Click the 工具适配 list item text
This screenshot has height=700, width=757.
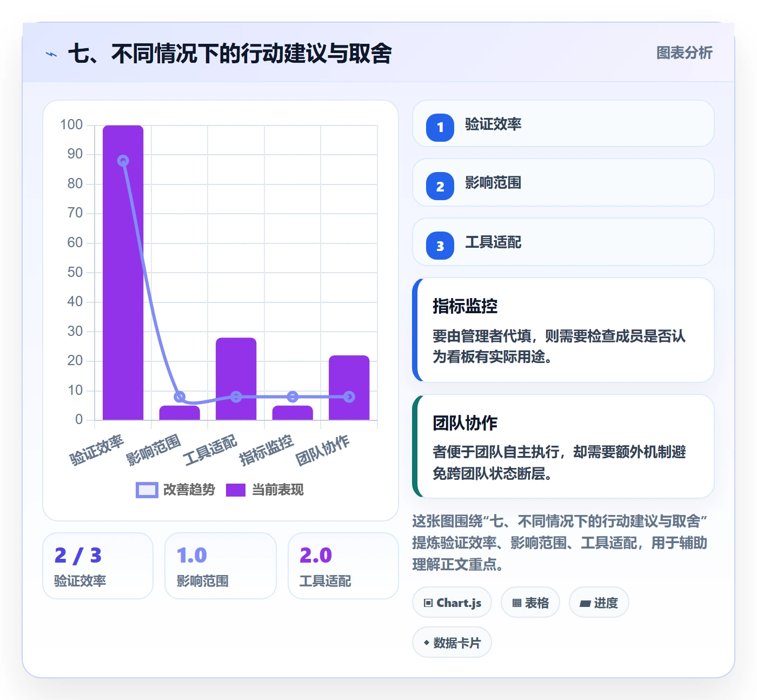[x=493, y=242]
